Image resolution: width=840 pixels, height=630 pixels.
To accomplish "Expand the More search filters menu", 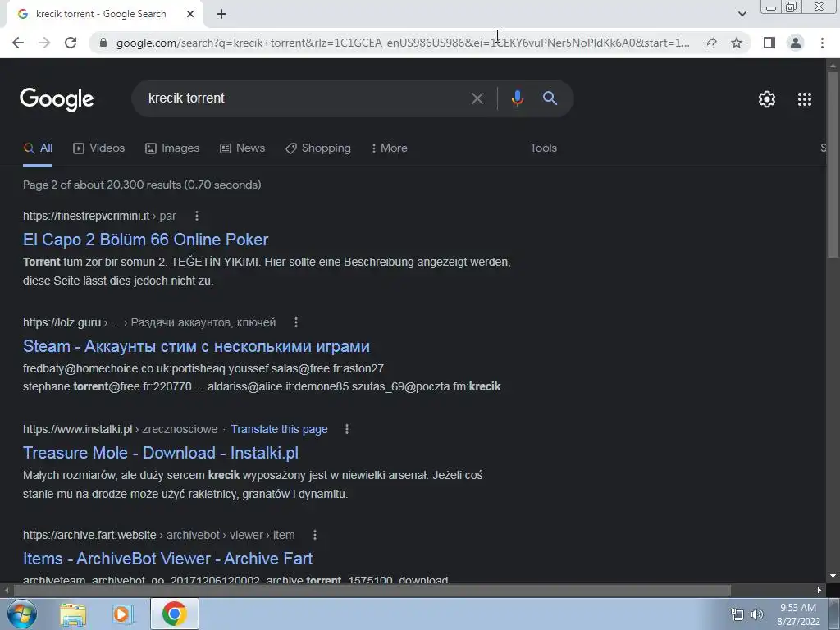I will (x=389, y=148).
